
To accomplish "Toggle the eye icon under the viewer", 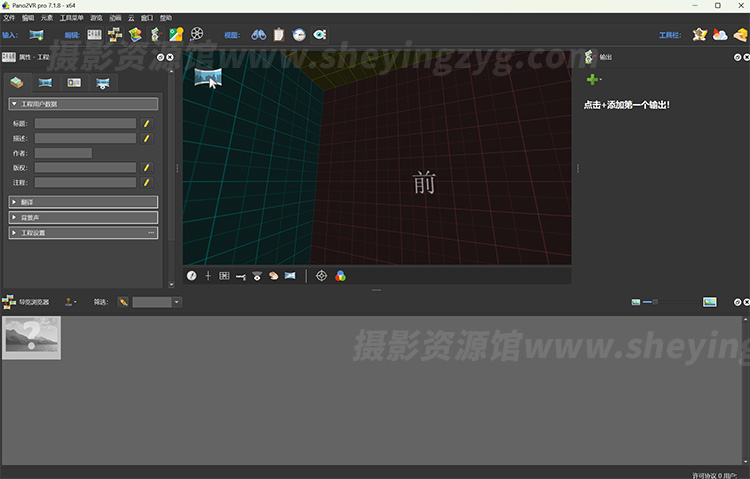I will pos(257,276).
